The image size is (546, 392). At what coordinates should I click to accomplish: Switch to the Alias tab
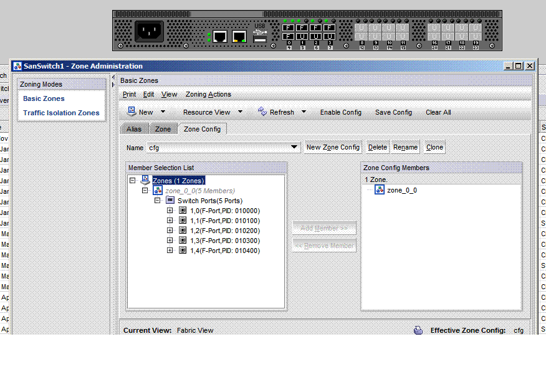coord(134,129)
